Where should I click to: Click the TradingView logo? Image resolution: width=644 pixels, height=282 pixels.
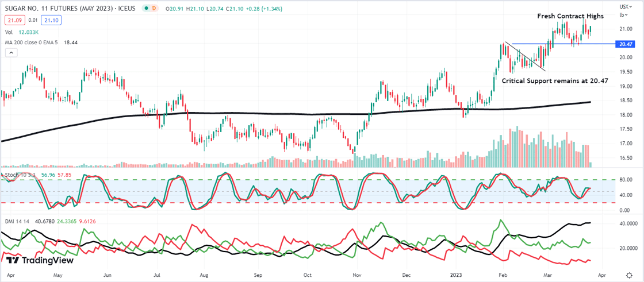click(41, 260)
